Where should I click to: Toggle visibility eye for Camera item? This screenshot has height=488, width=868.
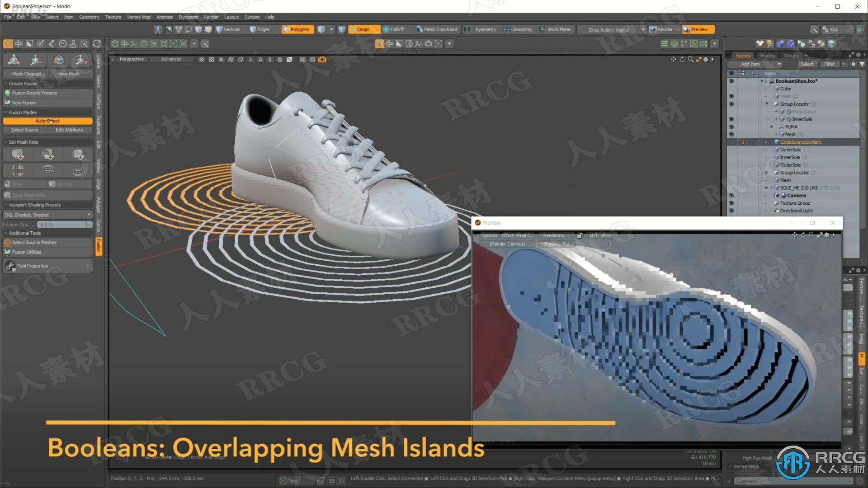731,196
